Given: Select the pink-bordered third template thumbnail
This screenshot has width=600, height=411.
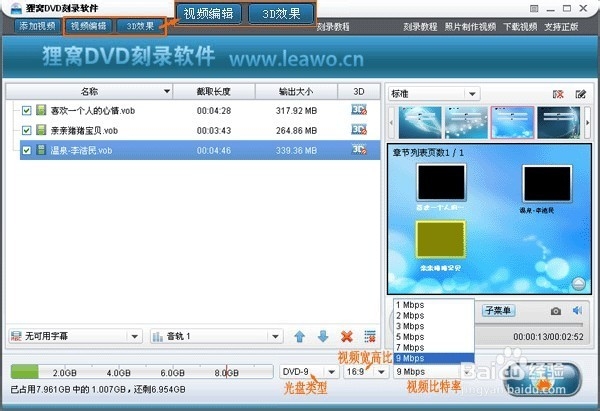Looking at the screenshot, I should point(512,122).
